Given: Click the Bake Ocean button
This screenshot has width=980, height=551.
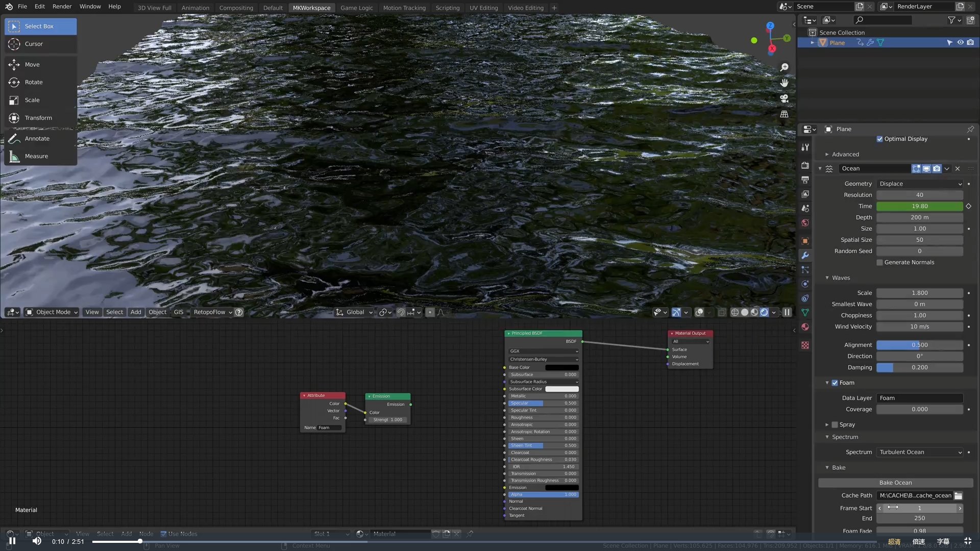Looking at the screenshot, I should pyautogui.click(x=895, y=483).
